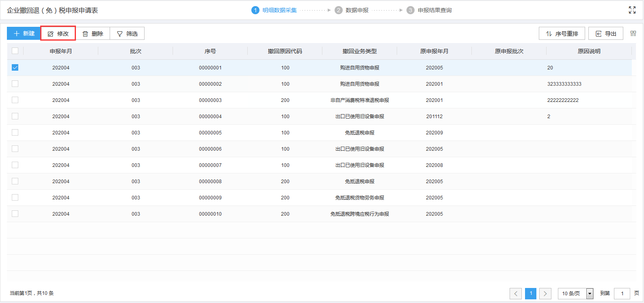Click the 新建 (New) plus button
This screenshot has height=303, width=644.
click(x=24, y=33)
